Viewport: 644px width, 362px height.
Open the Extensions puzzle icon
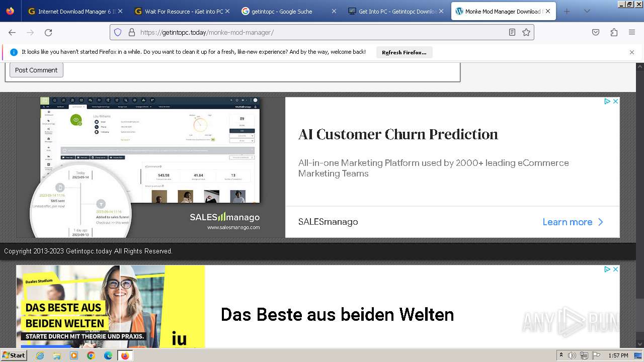click(614, 32)
